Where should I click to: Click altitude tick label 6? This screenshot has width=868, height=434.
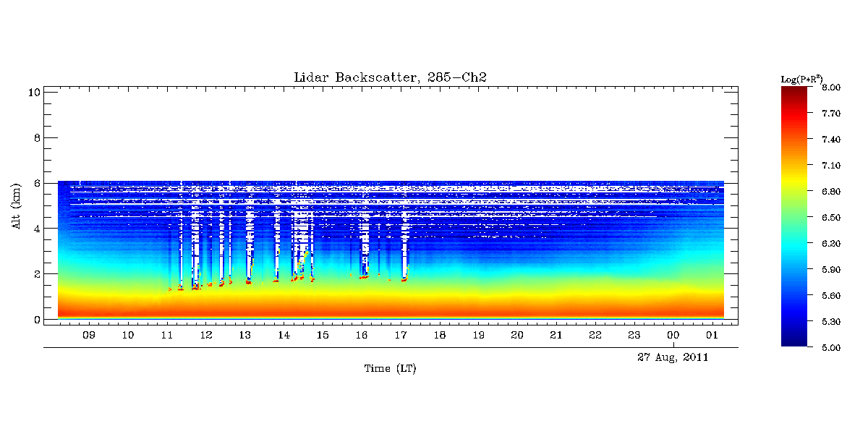[35, 183]
